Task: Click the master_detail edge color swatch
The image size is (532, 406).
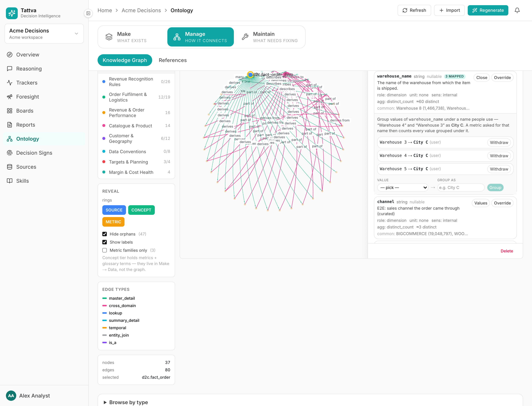Action: 105,298
